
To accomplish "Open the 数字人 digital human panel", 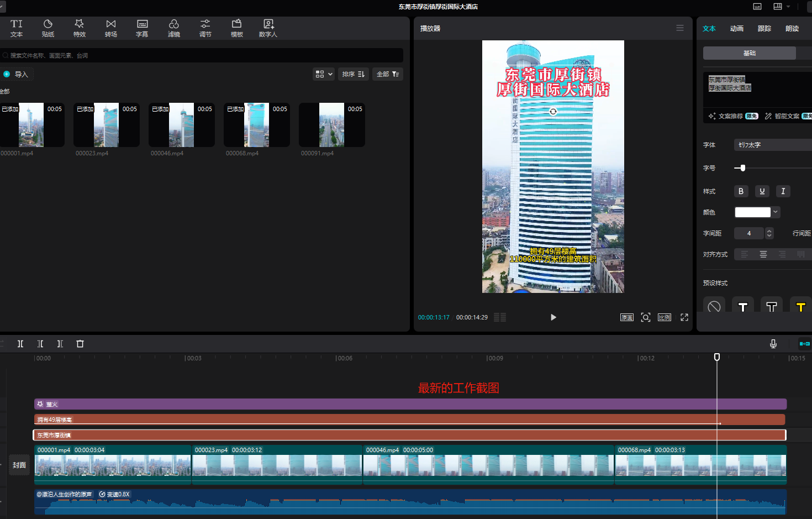I will pyautogui.click(x=268, y=28).
